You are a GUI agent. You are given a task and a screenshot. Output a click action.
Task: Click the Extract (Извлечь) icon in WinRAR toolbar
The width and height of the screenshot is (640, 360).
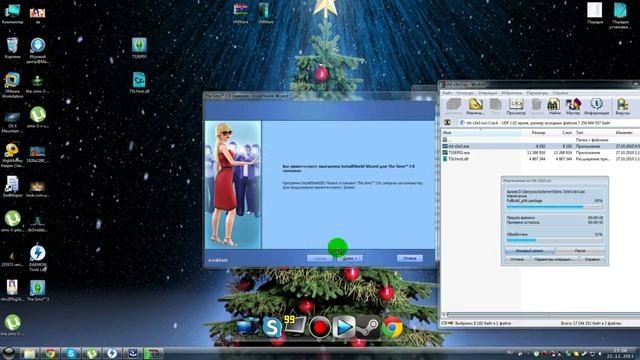point(476,105)
